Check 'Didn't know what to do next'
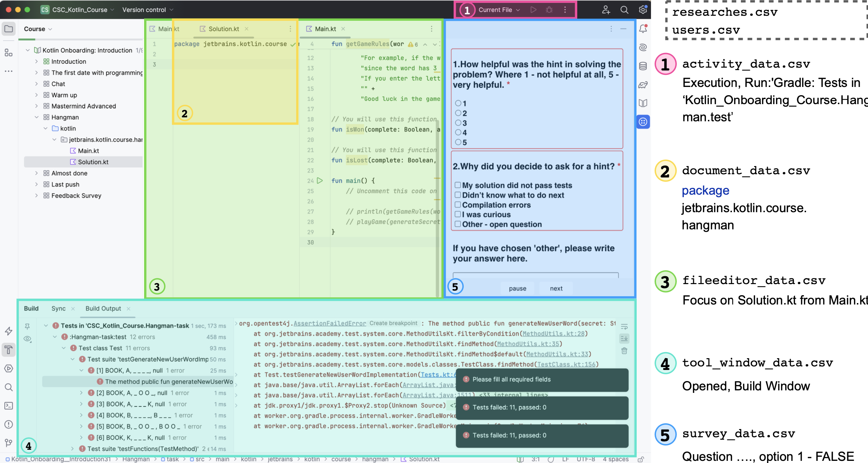This screenshot has width=868, height=463. [458, 195]
